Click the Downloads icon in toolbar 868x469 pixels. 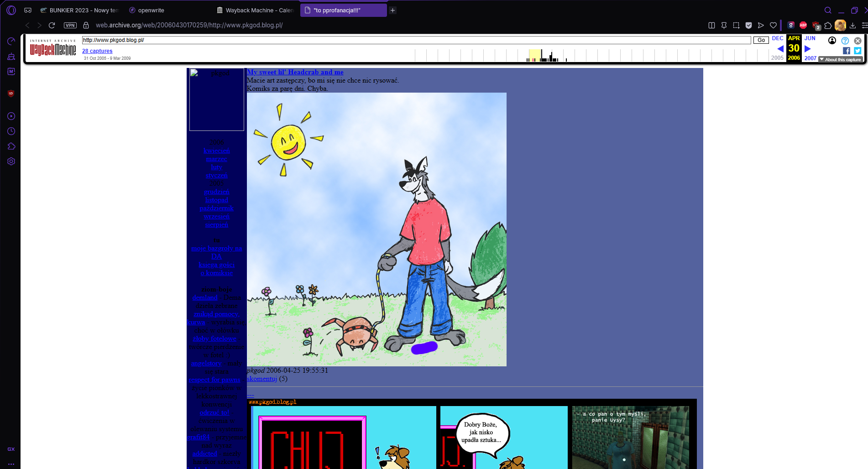coord(852,26)
